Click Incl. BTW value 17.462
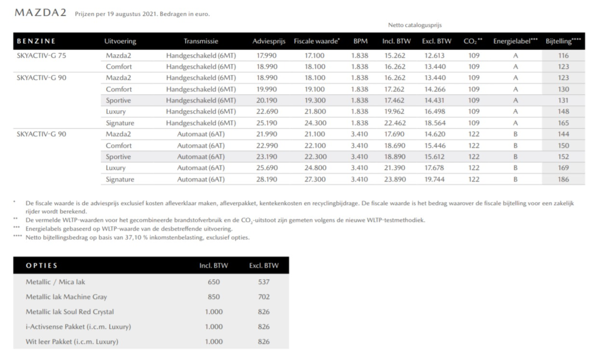The image size is (596, 364). [x=395, y=100]
